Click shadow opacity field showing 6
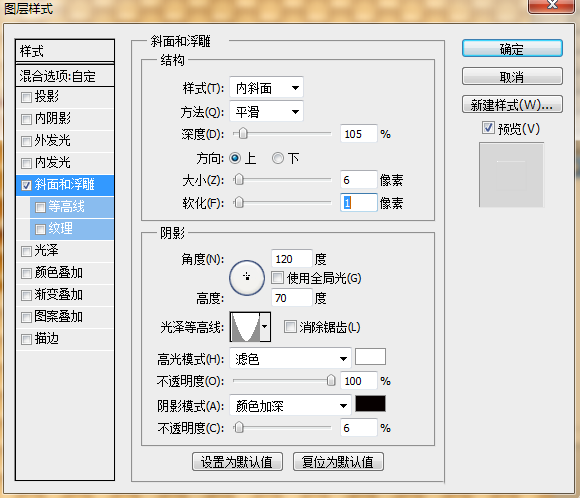 coord(358,428)
